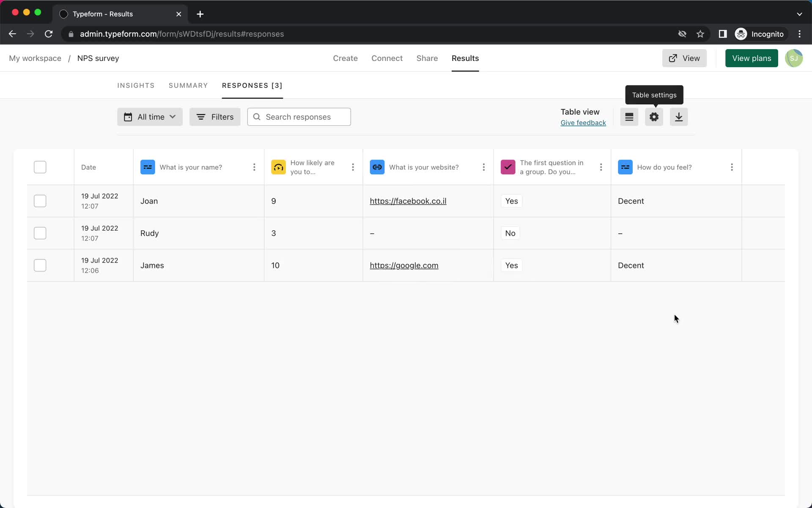Click the https://google.com website link
Screen dimensions: 812x508
(x=404, y=265)
